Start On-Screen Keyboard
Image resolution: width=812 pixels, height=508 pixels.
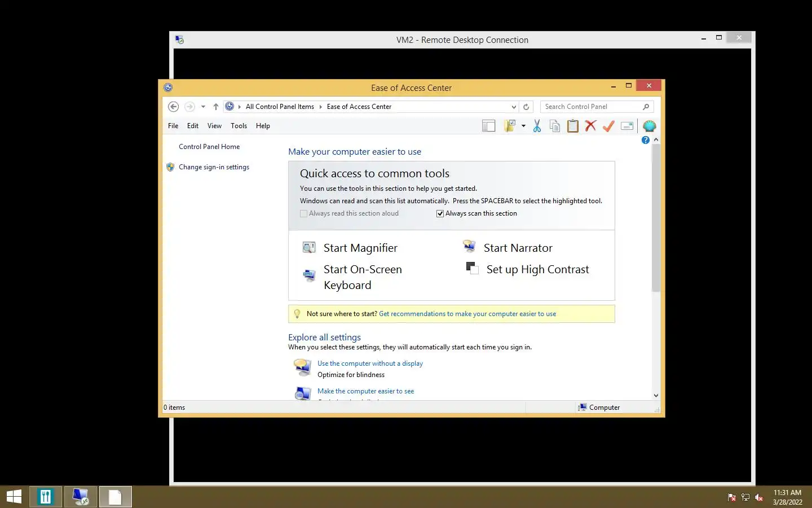363,277
